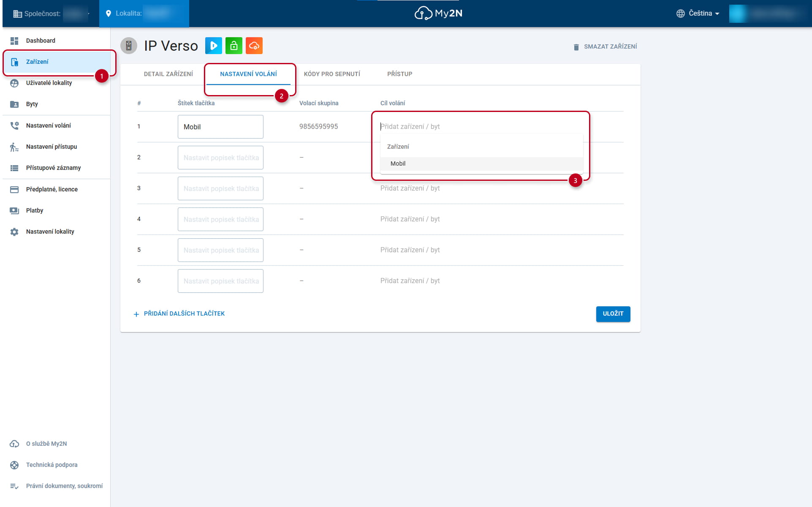Click the Nastavení volání phone icon
The image size is (812, 507).
click(x=14, y=125)
